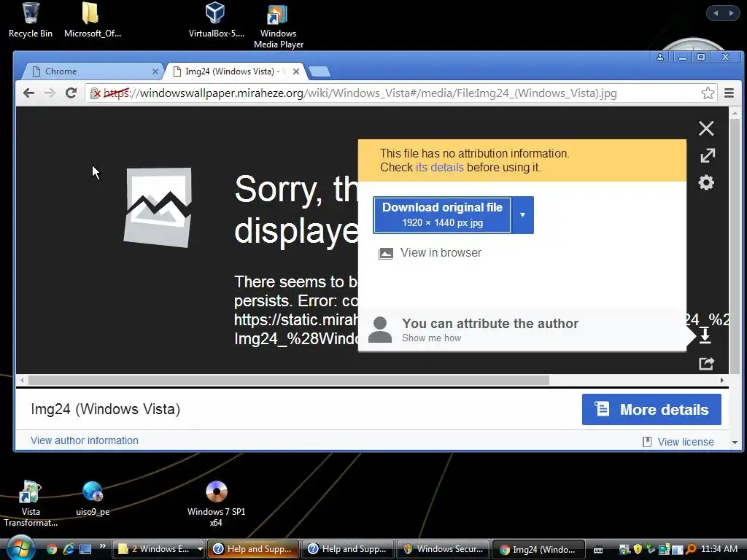
Task: Open the 2 Windows Explorer taskbar group
Action: tap(158, 549)
